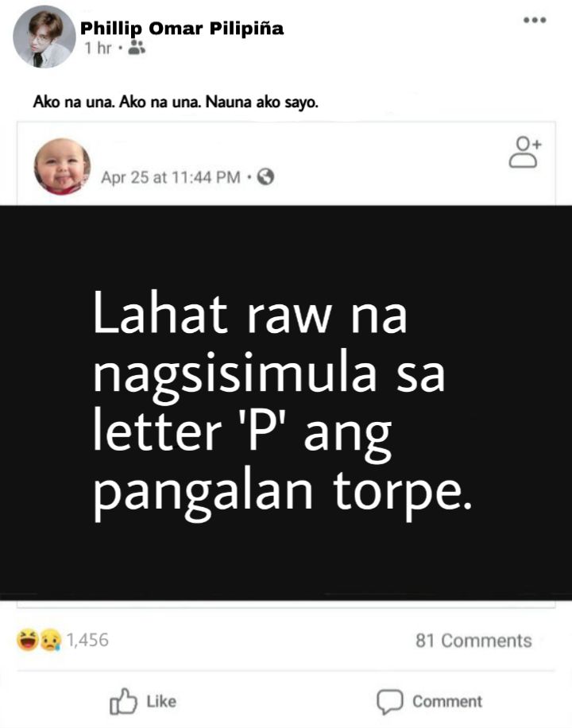
Task: View who reacted via the 1,456 count
Action: 87,640
